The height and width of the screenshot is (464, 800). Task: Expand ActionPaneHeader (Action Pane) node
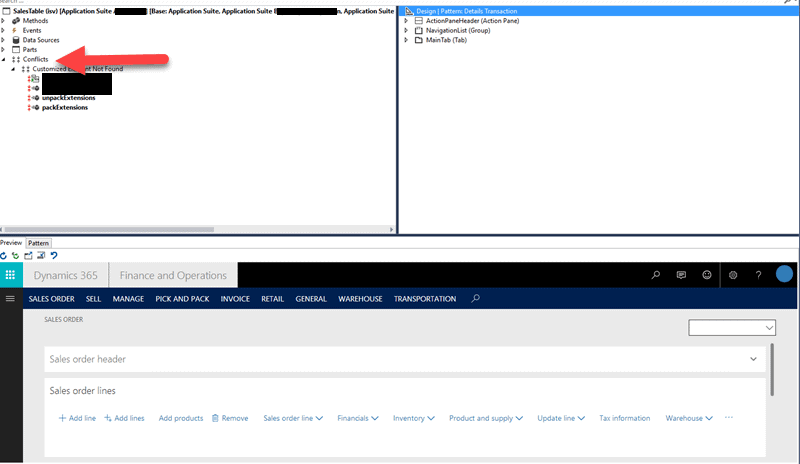pyautogui.click(x=407, y=20)
